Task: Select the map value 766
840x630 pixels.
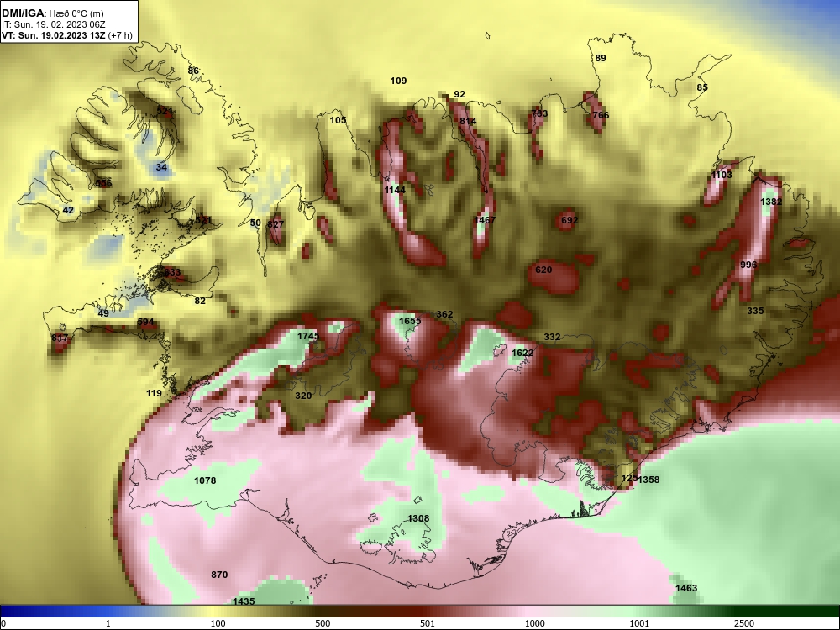Action: pyautogui.click(x=601, y=114)
